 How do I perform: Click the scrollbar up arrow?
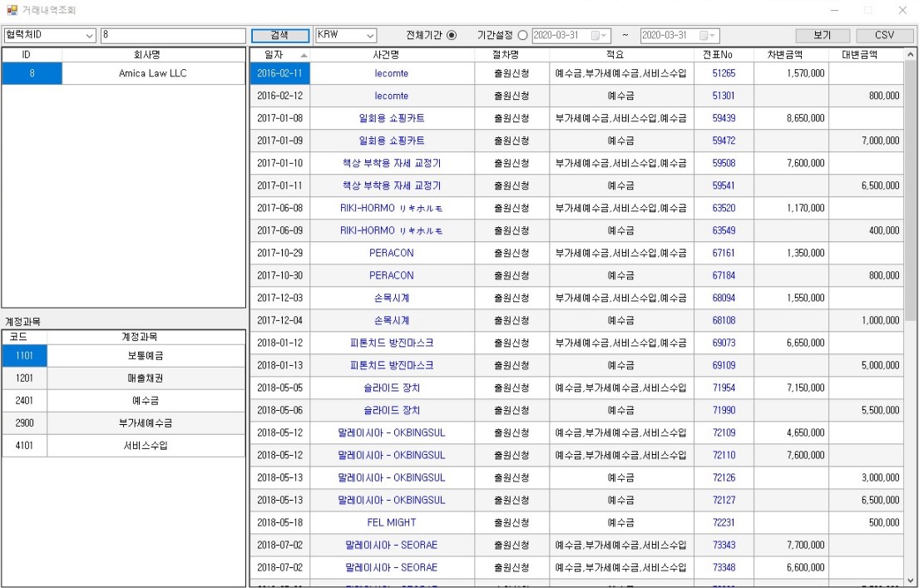(910, 55)
